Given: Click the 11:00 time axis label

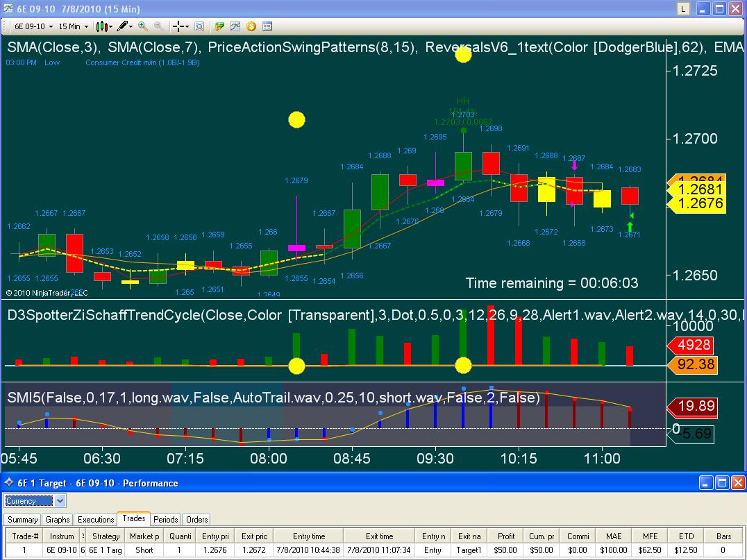Looking at the screenshot, I should [602, 459].
